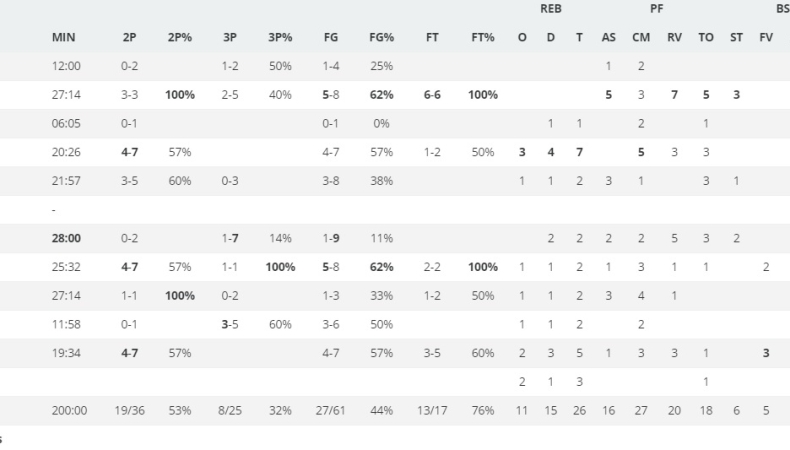Click the REB group header
Viewport: 790px width, 450px height.
550,9
